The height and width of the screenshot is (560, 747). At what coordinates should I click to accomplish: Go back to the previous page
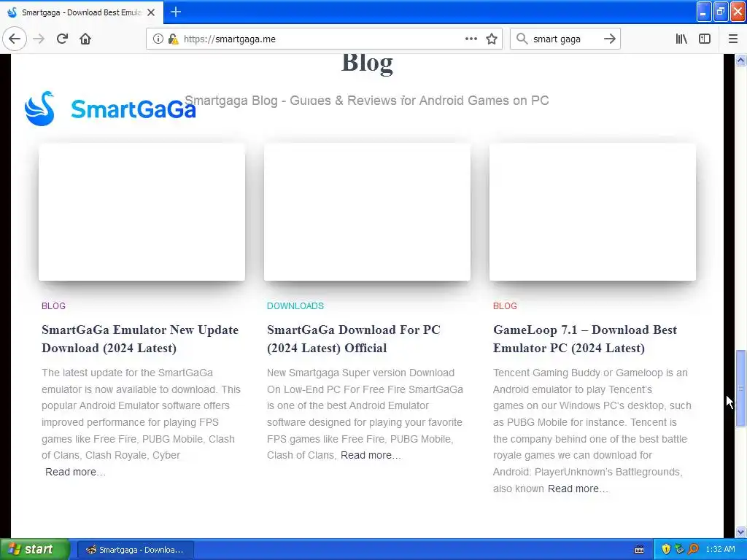pos(15,39)
